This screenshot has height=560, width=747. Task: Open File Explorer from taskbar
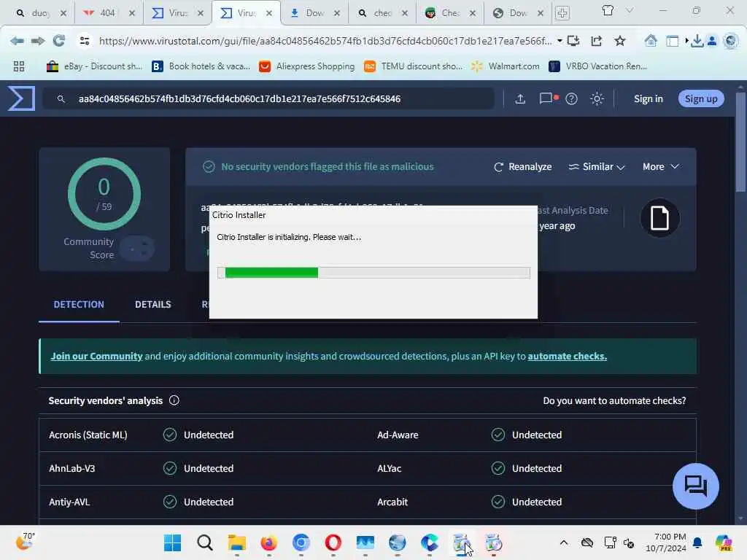(x=237, y=542)
